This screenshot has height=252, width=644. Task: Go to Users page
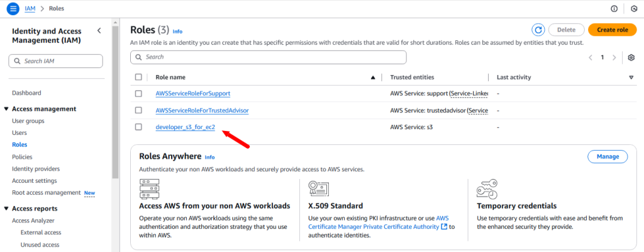click(19, 133)
